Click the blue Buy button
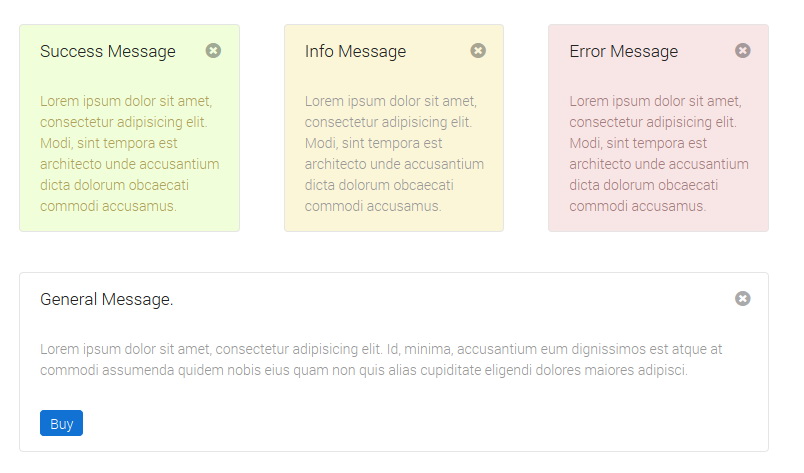Image resolution: width=804 pixels, height=473 pixels. [x=62, y=423]
